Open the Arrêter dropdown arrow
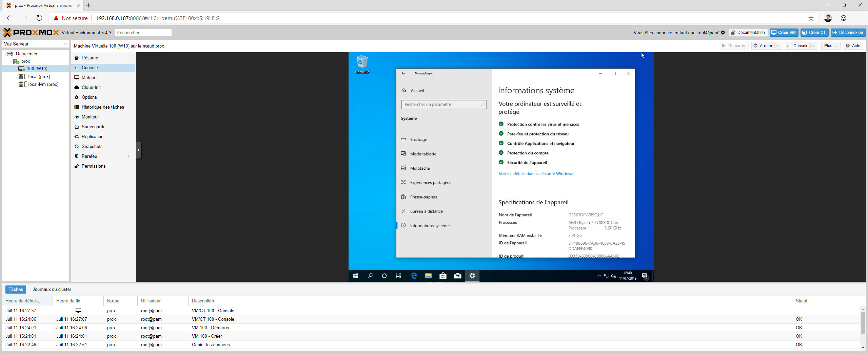The height and width of the screenshot is (353, 868). [x=778, y=46]
